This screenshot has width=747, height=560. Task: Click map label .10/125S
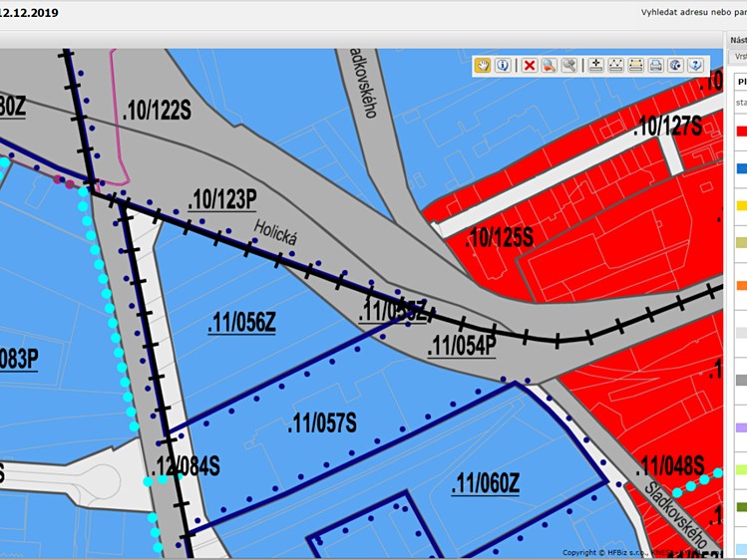click(499, 237)
